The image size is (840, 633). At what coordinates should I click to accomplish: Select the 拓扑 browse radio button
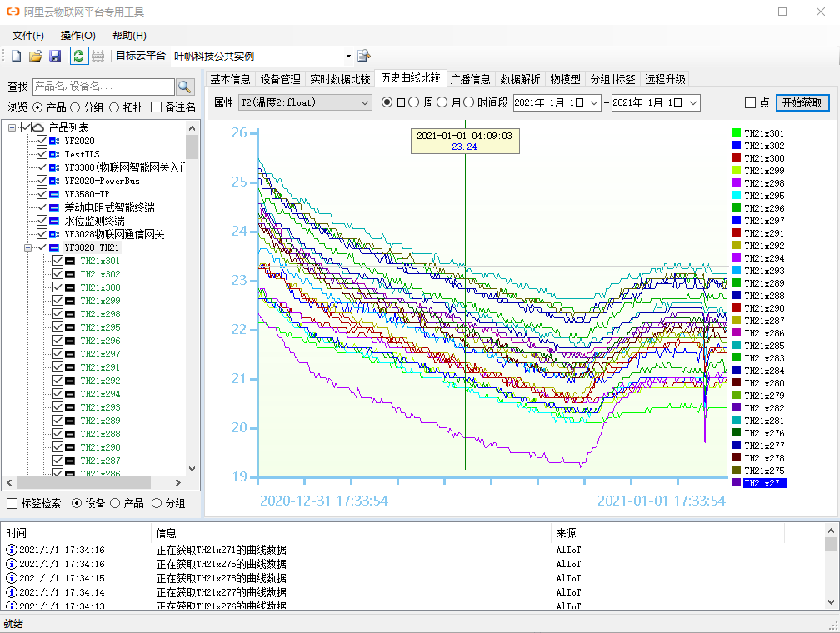point(114,107)
